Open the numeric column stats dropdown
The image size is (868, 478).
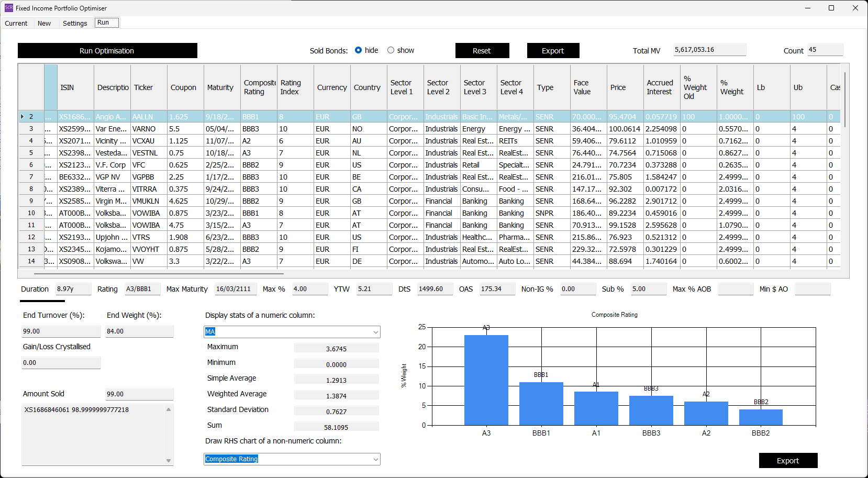pyautogui.click(x=375, y=332)
